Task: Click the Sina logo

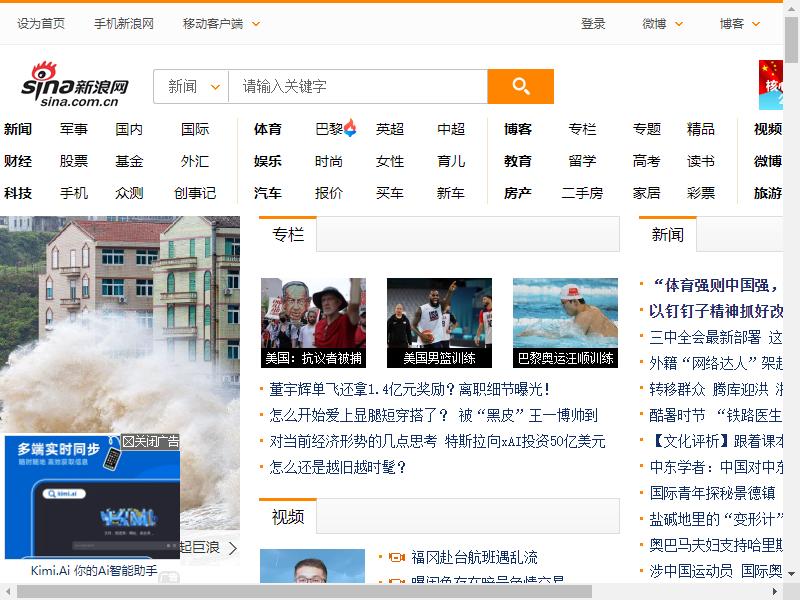Action: (74, 85)
